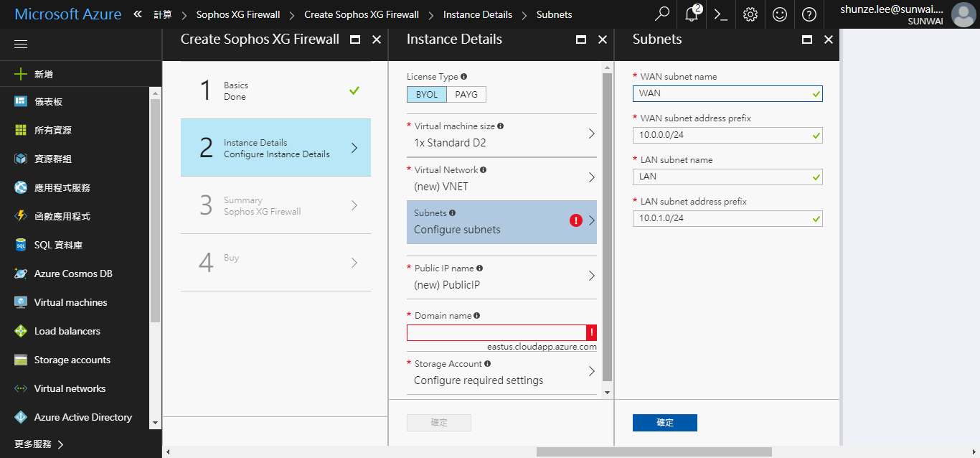Focus the Domain name input field
The image size is (980, 458).
coord(496,332)
